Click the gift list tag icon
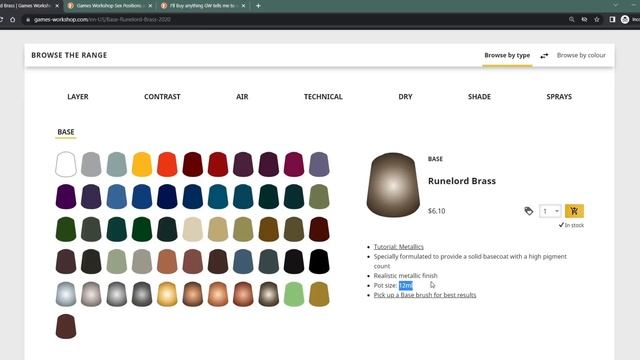 (529, 211)
